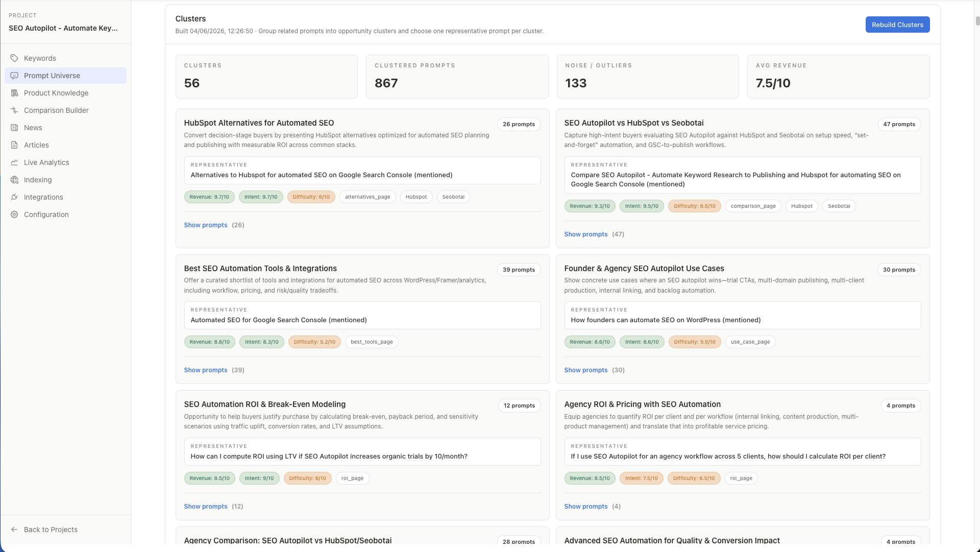
Task: Click the Clustered Prompts 867 card
Action: pos(457,77)
